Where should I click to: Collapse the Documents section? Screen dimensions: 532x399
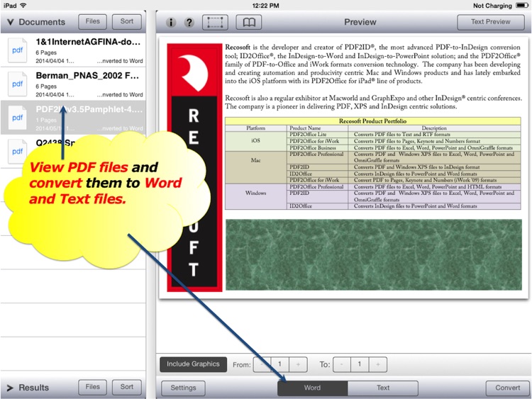coord(11,22)
